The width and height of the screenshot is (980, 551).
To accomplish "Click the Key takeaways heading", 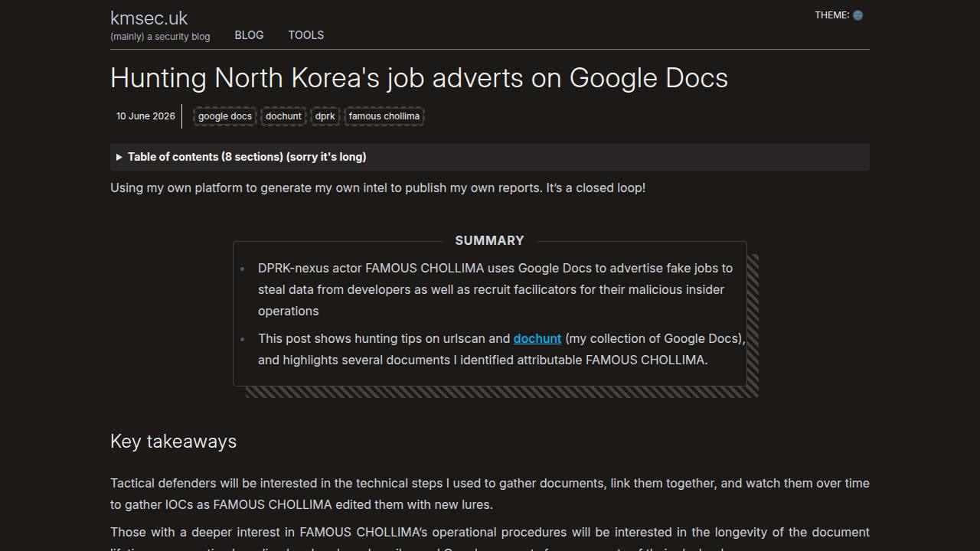I will click(173, 442).
